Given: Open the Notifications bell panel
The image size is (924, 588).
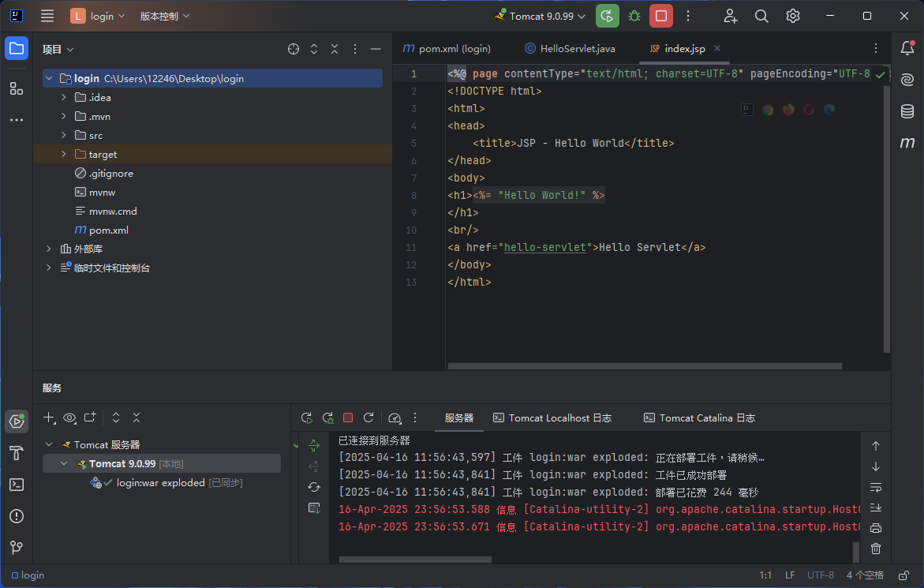Looking at the screenshot, I should [907, 48].
